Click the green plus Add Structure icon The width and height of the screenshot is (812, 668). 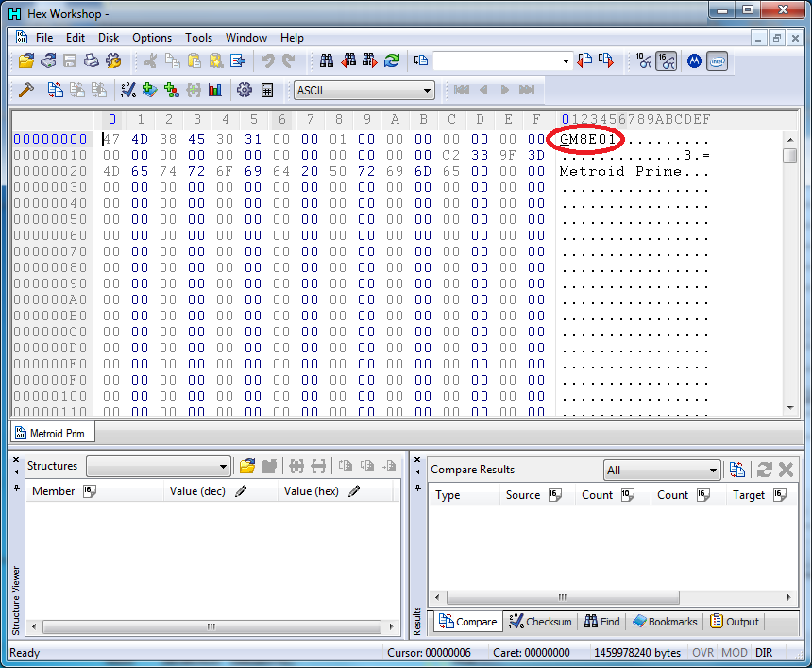(x=172, y=90)
